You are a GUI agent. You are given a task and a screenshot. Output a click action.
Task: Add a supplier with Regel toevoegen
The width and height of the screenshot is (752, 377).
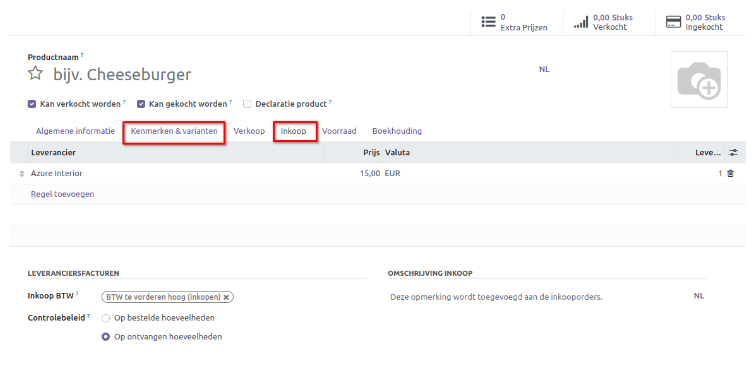pos(62,194)
